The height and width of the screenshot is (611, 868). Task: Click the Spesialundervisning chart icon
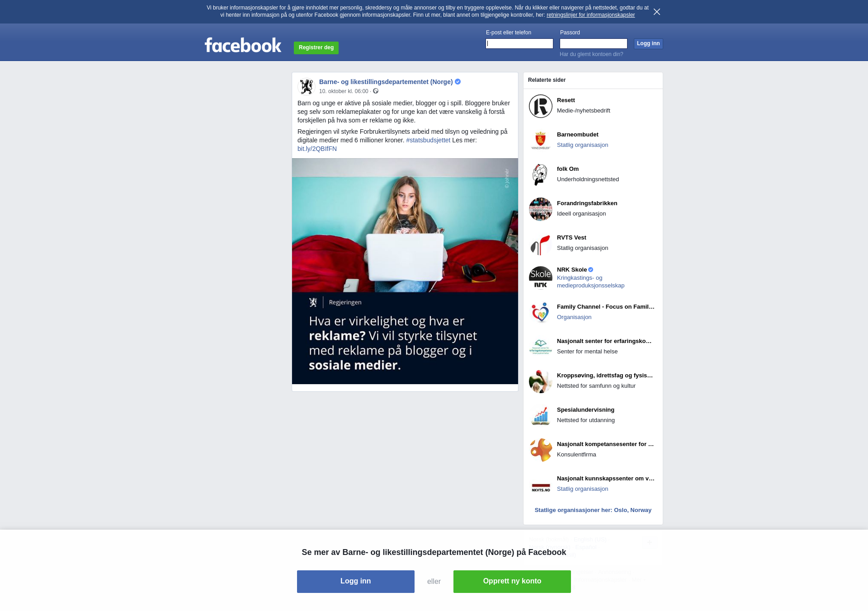[540, 415]
